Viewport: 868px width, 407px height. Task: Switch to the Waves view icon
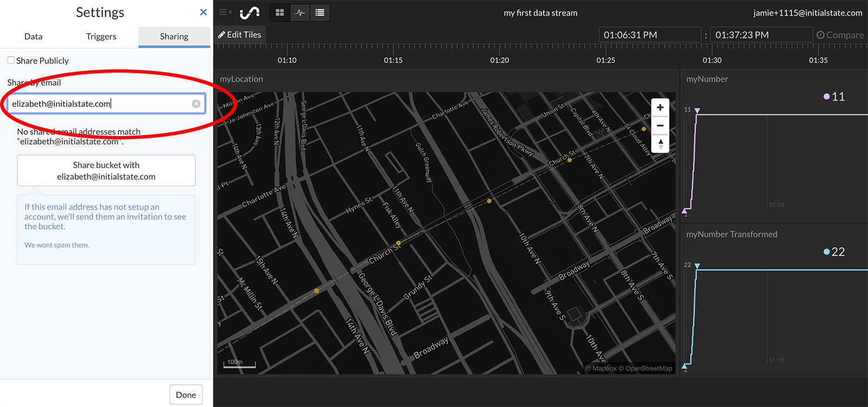(300, 12)
